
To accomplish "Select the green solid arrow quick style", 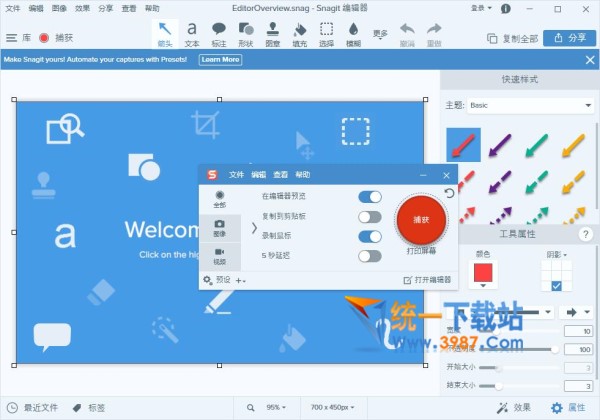I will [536, 145].
